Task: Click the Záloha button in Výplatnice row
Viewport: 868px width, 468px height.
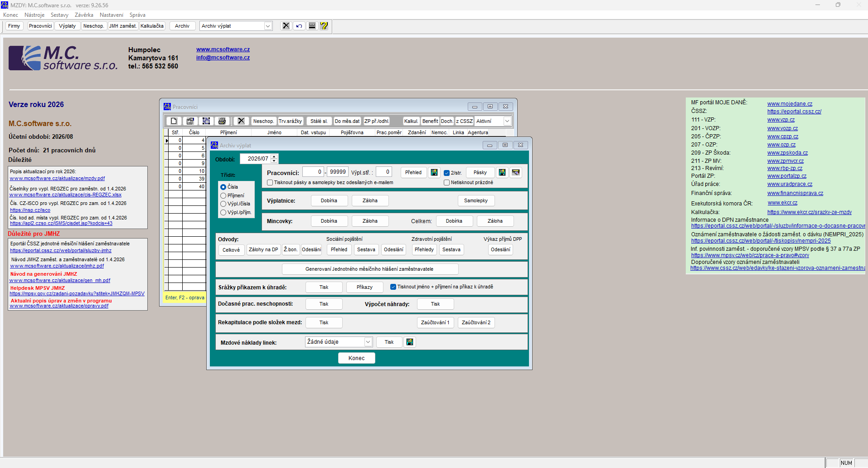Action: [x=370, y=200]
